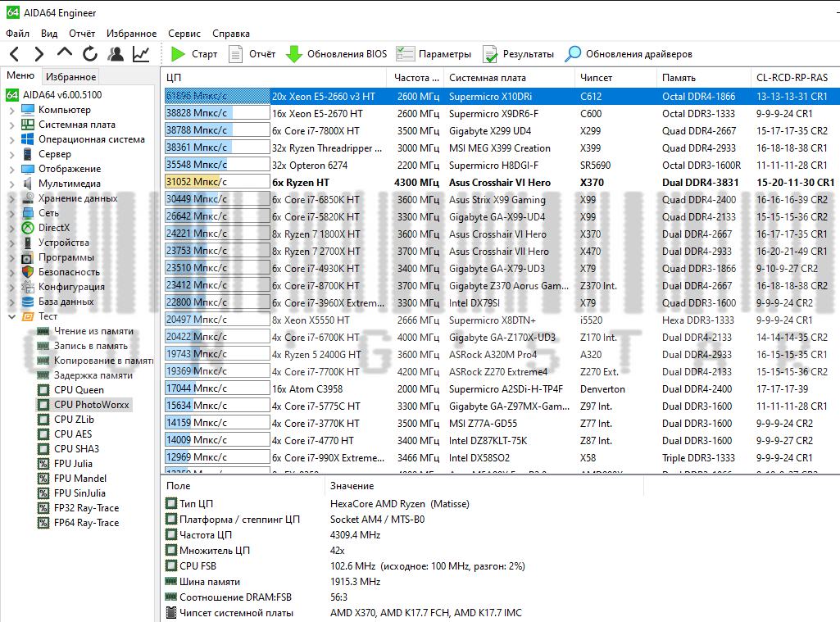
Task: Select the Запись в память test
Action: pyautogui.click(x=90, y=346)
